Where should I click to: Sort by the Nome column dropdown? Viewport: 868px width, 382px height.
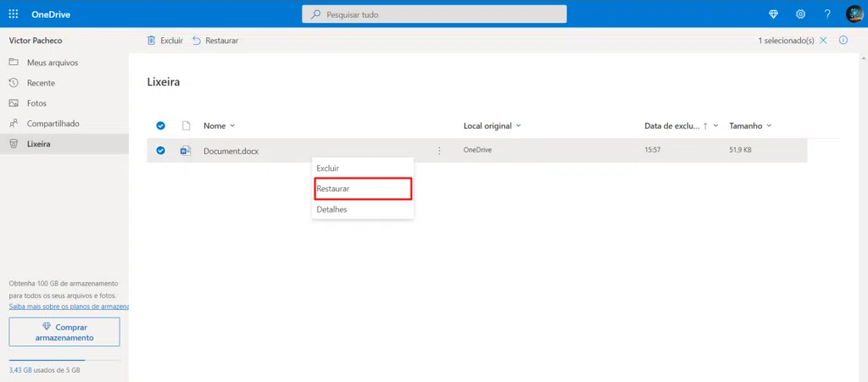pos(220,125)
